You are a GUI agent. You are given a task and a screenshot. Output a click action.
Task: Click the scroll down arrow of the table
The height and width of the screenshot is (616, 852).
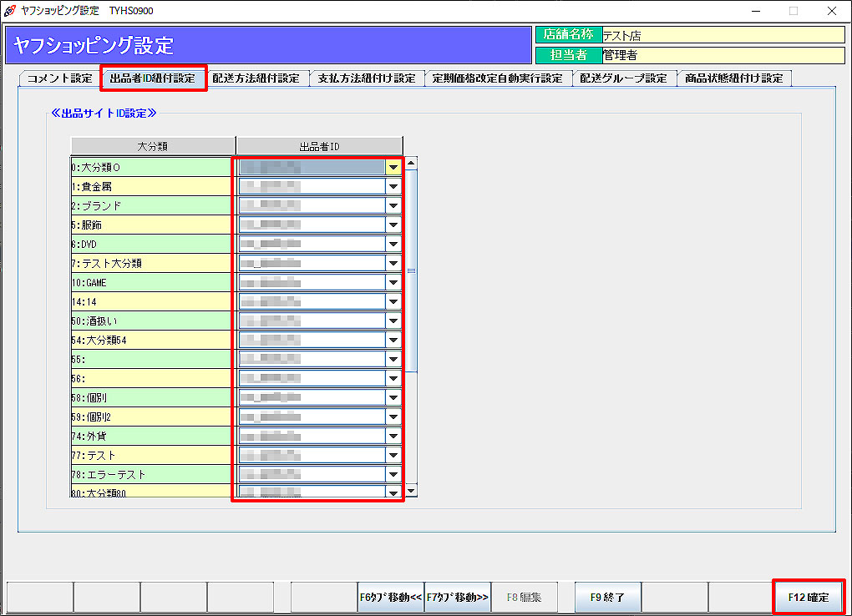tap(410, 492)
